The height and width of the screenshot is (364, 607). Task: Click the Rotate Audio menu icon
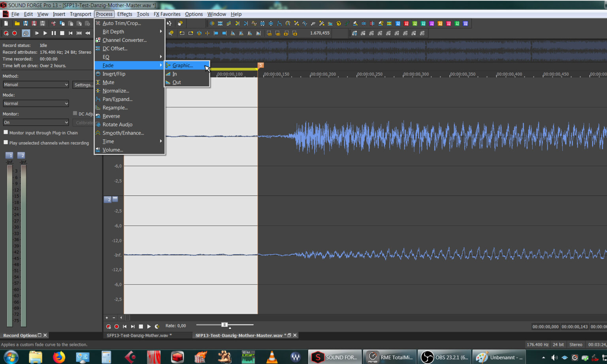[x=98, y=124]
